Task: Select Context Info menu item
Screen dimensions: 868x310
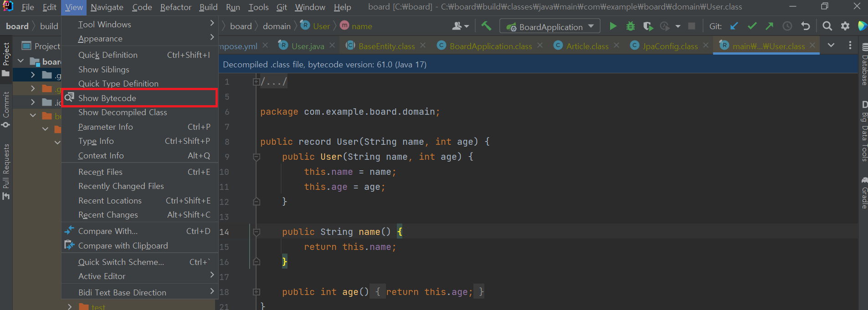Action: 139,156
